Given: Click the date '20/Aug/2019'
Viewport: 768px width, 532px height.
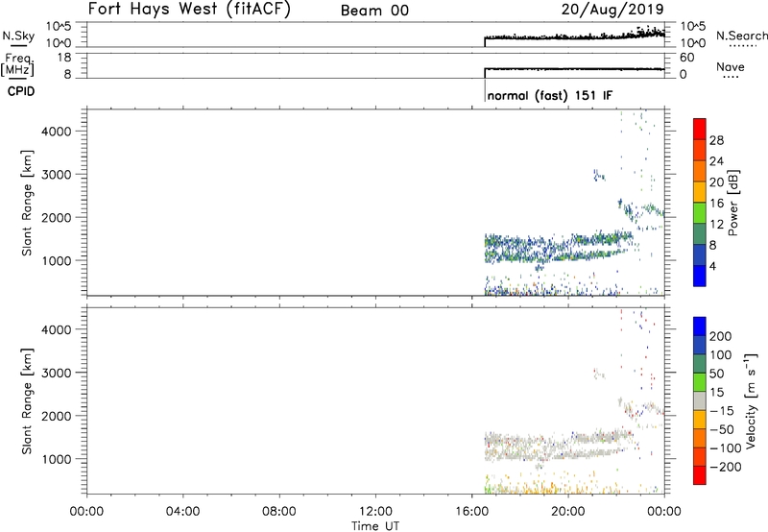Looking at the screenshot, I should [x=612, y=10].
